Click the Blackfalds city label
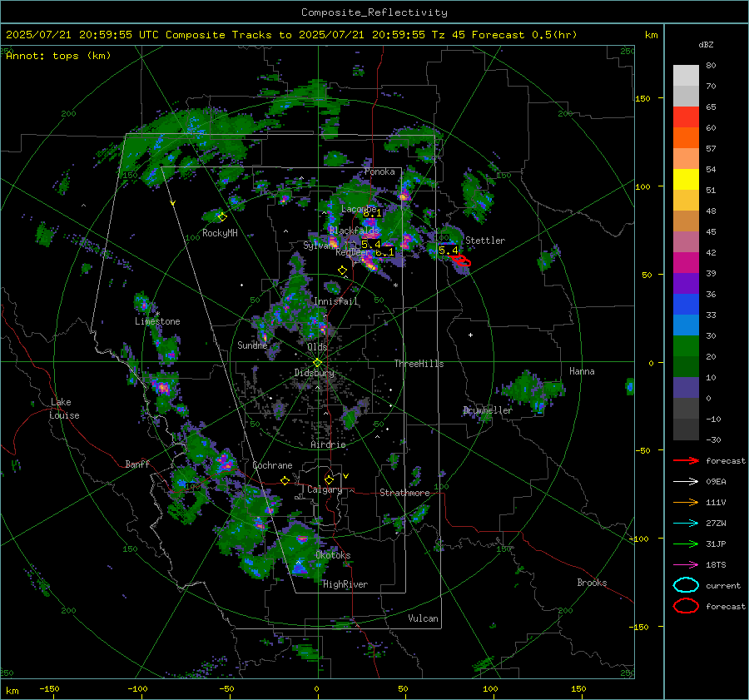The width and height of the screenshot is (749, 700). click(354, 231)
